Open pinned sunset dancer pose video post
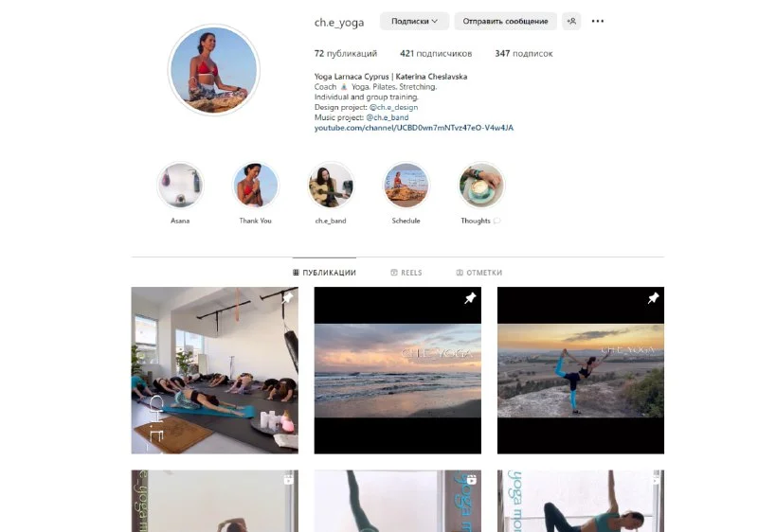 581,370
